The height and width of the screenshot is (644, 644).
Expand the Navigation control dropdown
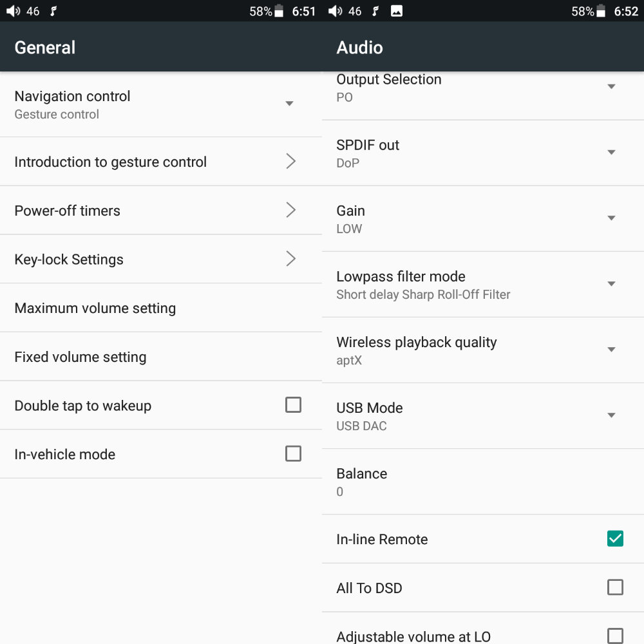pos(289,104)
